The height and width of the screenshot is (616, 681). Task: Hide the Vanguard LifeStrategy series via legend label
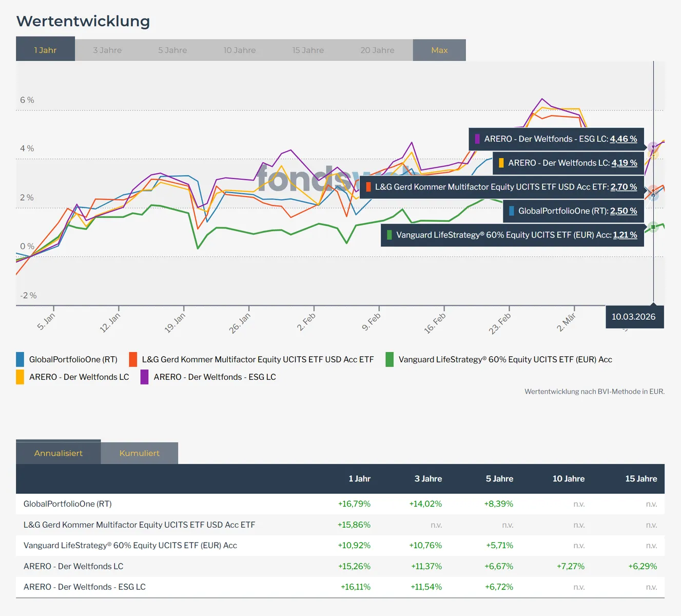pyautogui.click(x=505, y=359)
